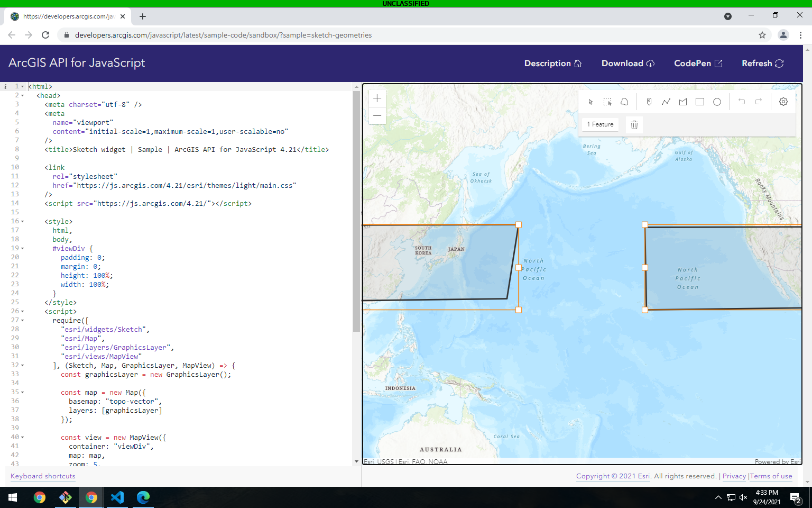Undo the last sketch edit
The height and width of the screenshot is (508, 812).
[x=742, y=102]
